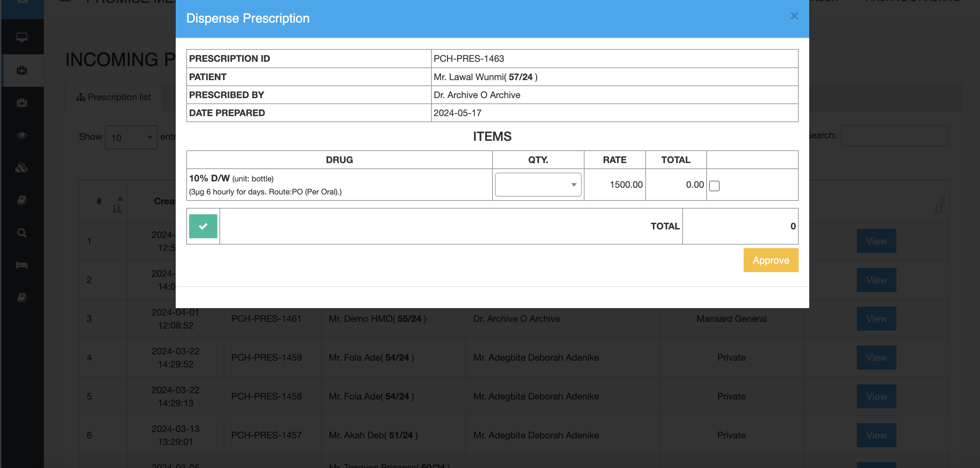Click into the Search input field
This screenshot has width=980, height=468.
(x=894, y=136)
